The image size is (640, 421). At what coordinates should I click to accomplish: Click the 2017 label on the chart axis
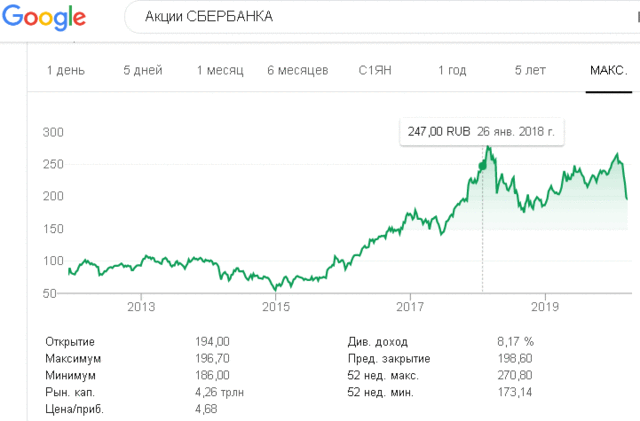tap(410, 305)
